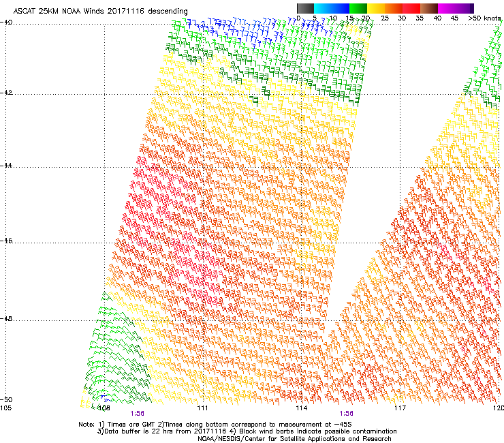
Task: Click the orange 25-30 knots legend swatch
Action: coord(394,8)
